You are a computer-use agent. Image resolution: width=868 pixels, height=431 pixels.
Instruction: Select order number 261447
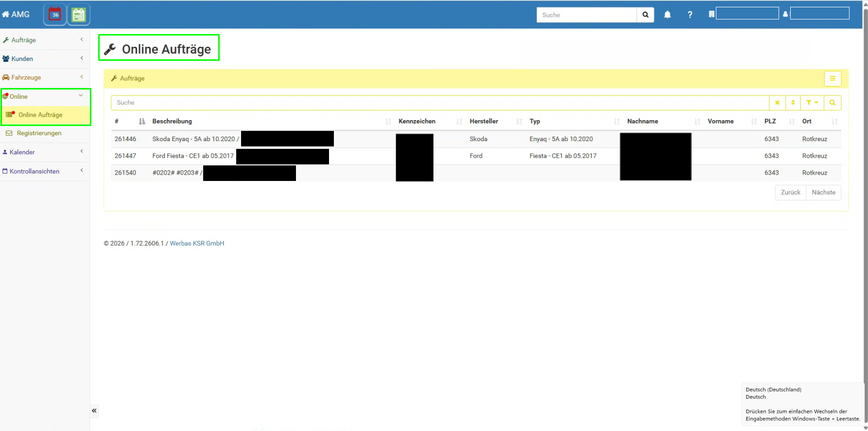pyautogui.click(x=125, y=156)
